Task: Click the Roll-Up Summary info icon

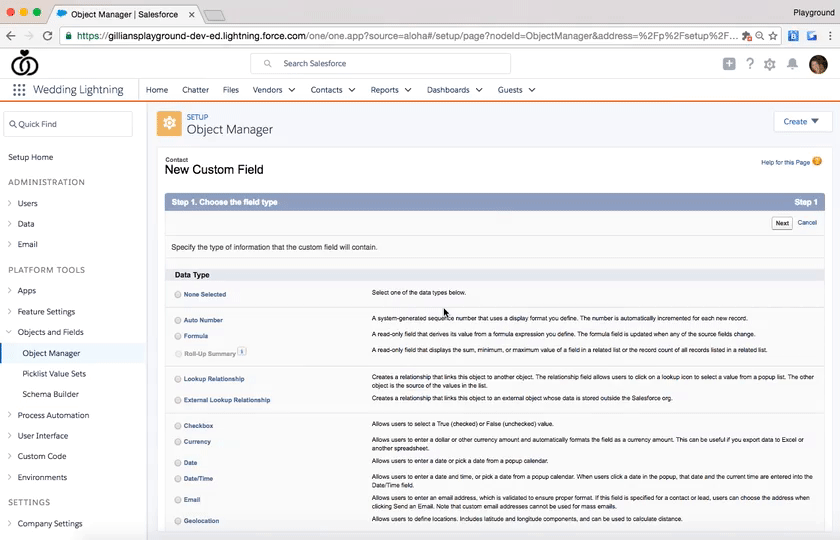Action: pos(242,352)
